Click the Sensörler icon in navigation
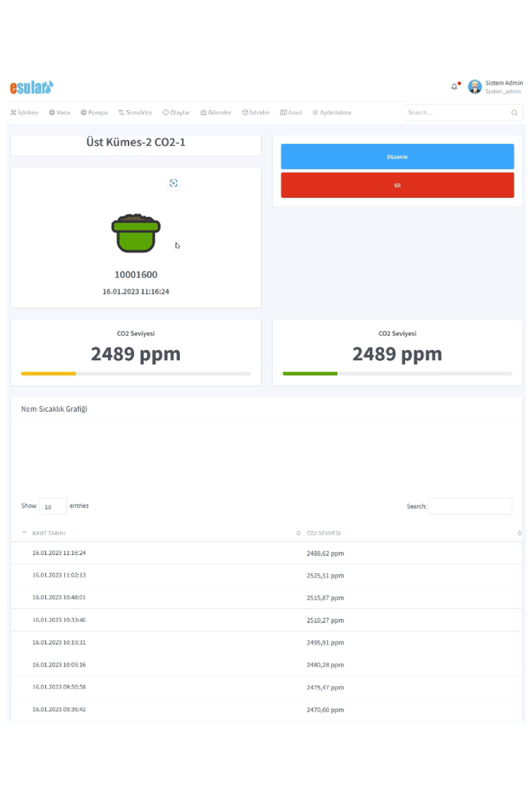Screen dimensions: 532x798 click(121, 112)
